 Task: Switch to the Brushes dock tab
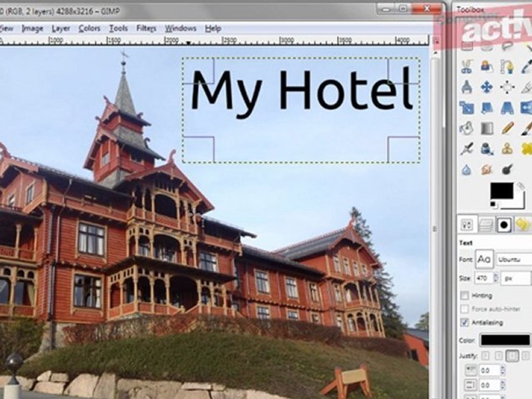pos(504,224)
